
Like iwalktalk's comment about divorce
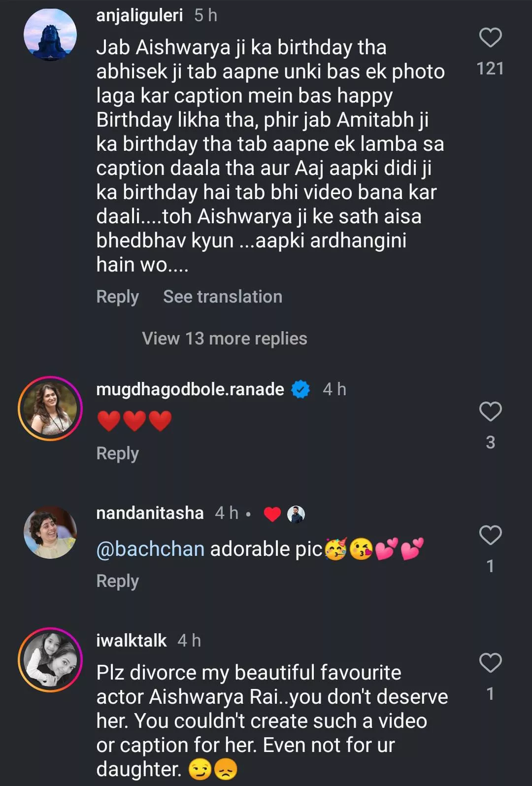coord(490,663)
